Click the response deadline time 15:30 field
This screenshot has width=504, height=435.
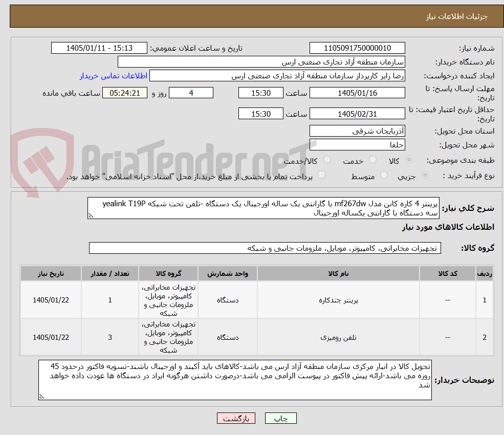click(260, 93)
